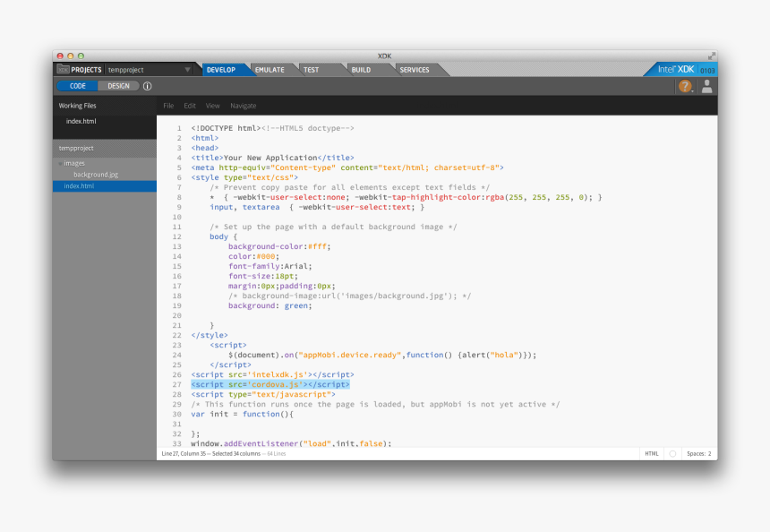Click line number 27 in the gutter

[176, 384]
